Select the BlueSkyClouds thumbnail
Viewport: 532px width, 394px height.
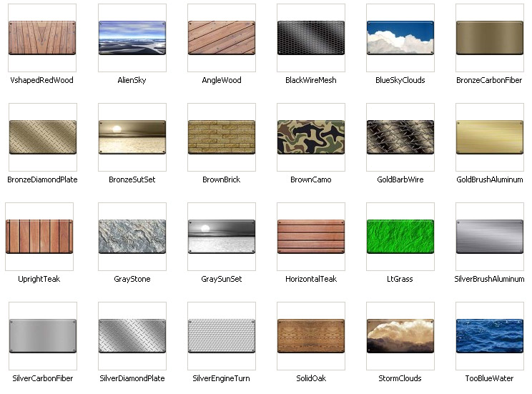[x=400, y=38]
